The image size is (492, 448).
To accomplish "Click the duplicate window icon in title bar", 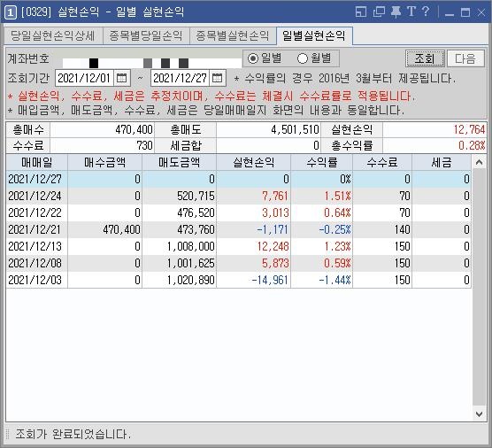I will click(379, 12).
